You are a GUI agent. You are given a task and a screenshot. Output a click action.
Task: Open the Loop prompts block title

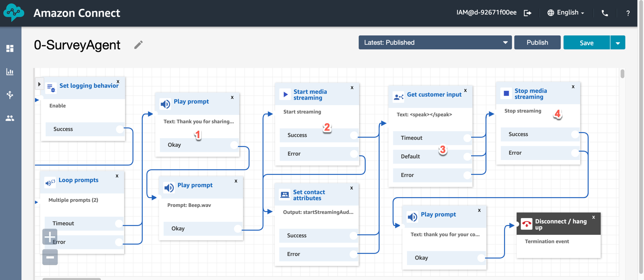[79, 180]
